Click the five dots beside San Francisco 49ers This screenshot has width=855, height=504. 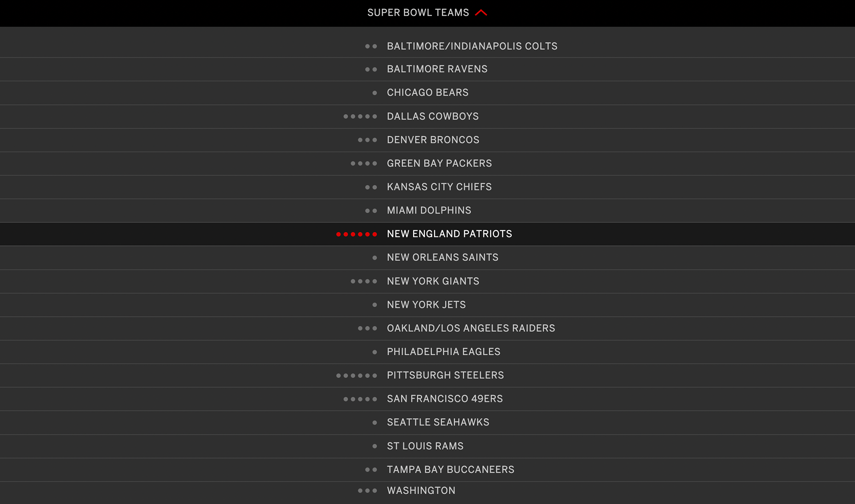tap(360, 399)
